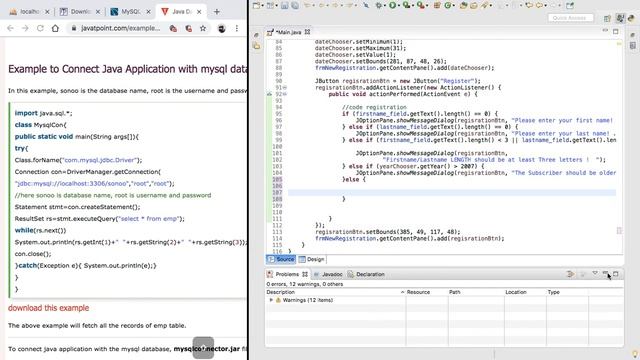
Task: Sort by Description column header
Action: click(x=335, y=292)
